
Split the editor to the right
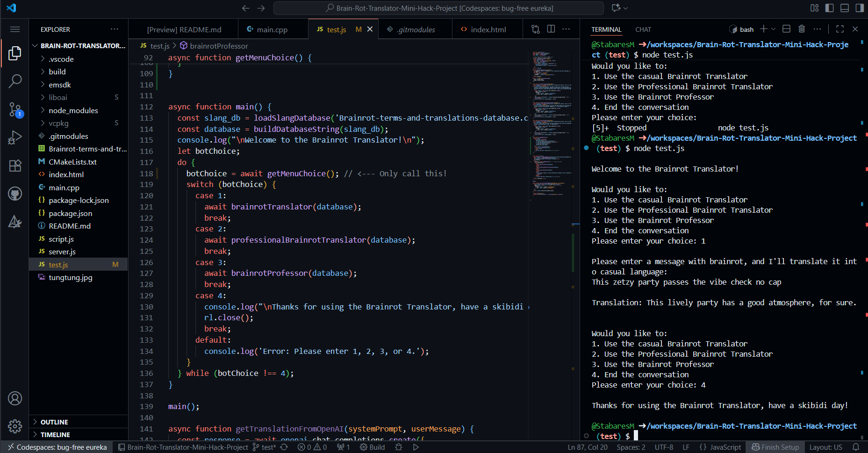point(551,29)
